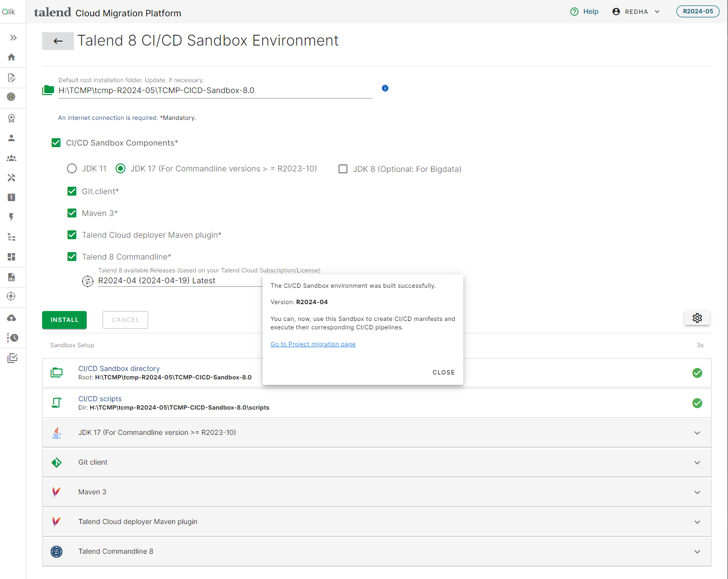Open the single user sidebar icon
The image size is (728, 579).
tap(11, 138)
